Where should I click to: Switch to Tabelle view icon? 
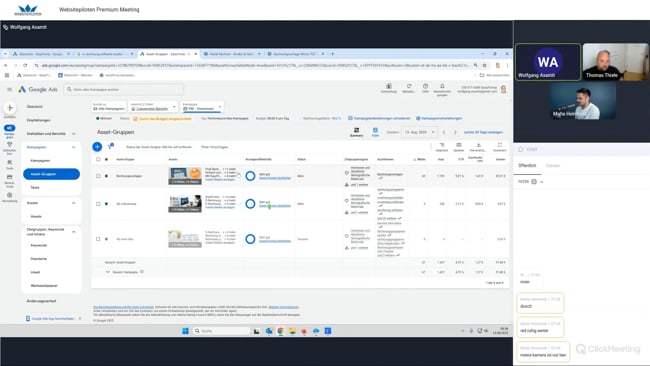[x=375, y=131]
